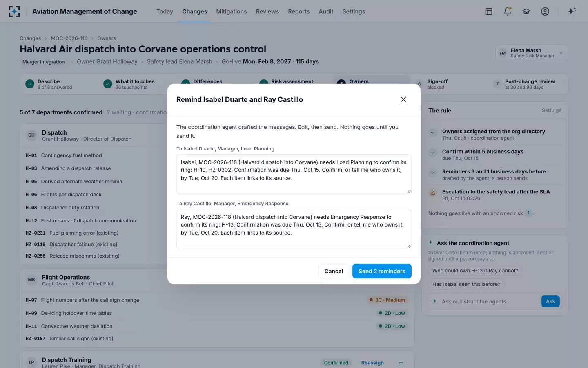Viewport: 588px width, 368px height.
Task: Click the plus icon for Dispatch Training
Action: 401,363
